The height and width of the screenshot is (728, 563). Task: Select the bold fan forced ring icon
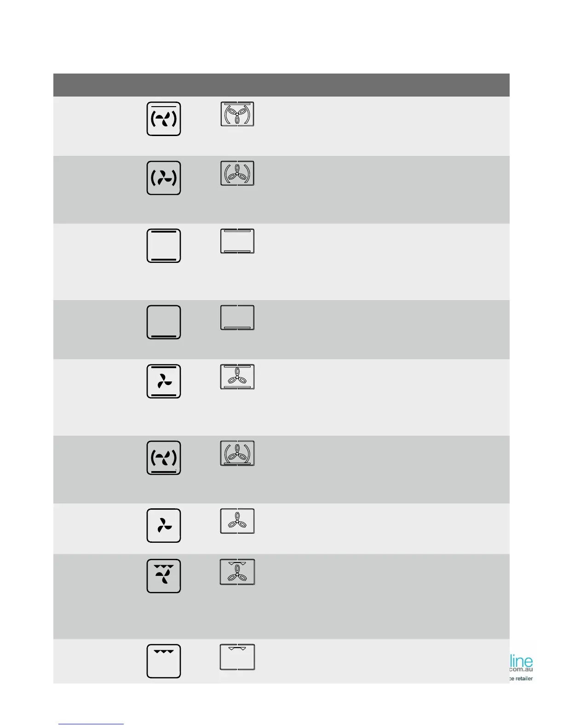point(163,178)
